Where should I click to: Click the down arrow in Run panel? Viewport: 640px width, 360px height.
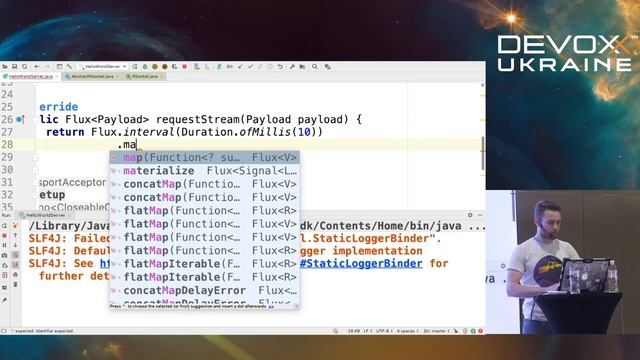pyautogui.click(x=16, y=245)
